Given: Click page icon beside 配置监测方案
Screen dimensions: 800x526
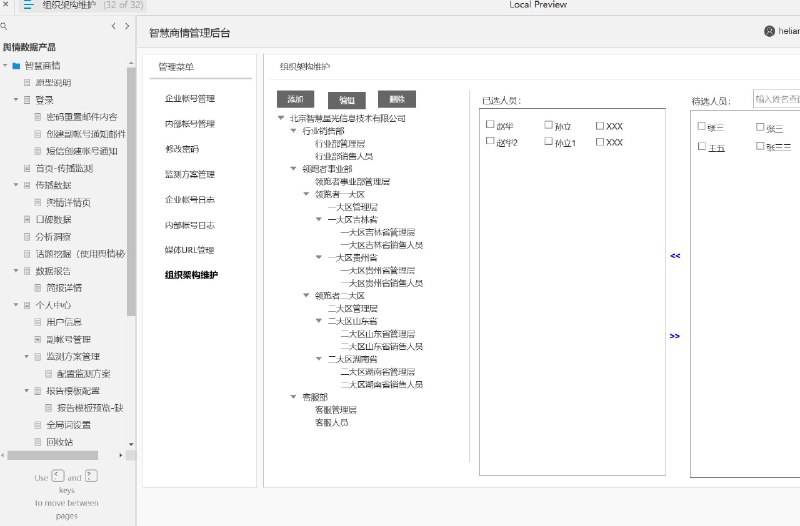Looking at the screenshot, I should tap(48, 373).
